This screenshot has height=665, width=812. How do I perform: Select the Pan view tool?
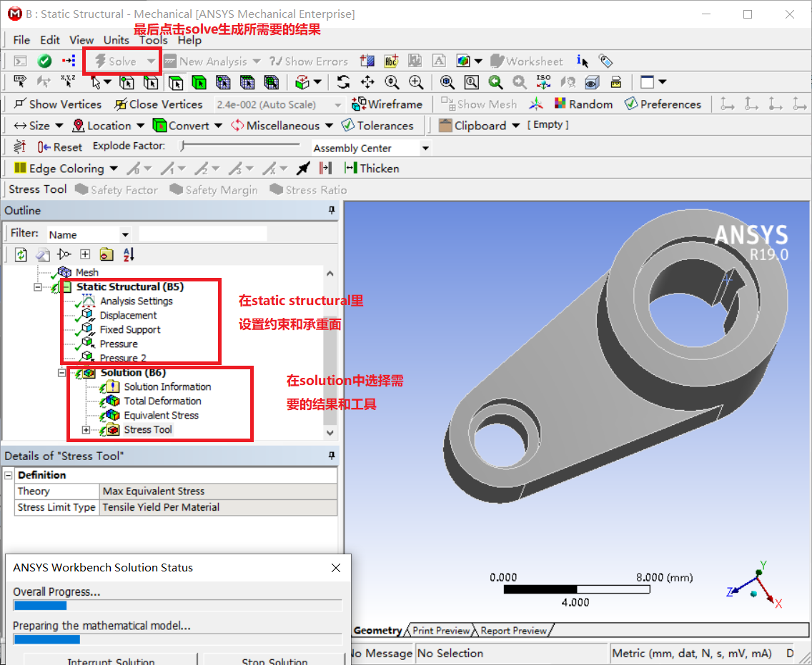click(x=367, y=81)
